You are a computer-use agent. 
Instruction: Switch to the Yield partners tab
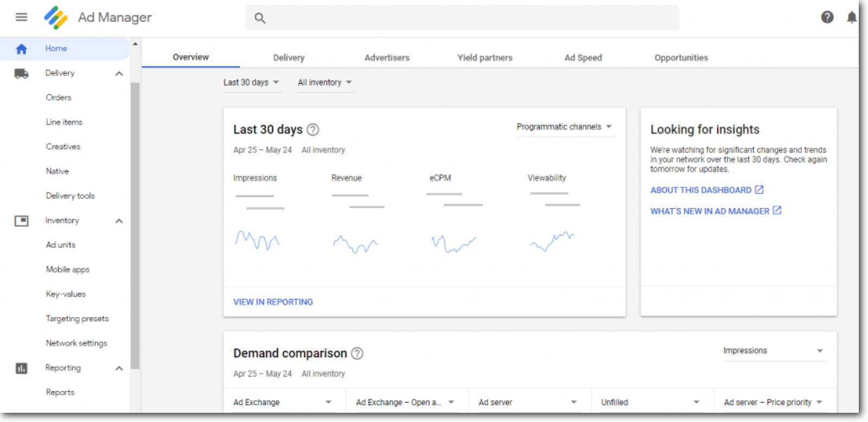[485, 58]
